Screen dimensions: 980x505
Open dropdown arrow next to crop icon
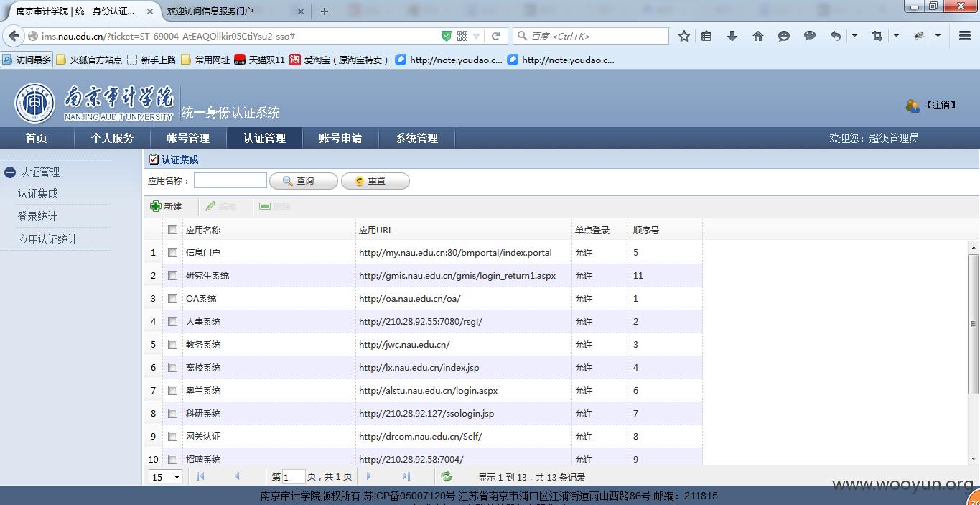(x=896, y=36)
